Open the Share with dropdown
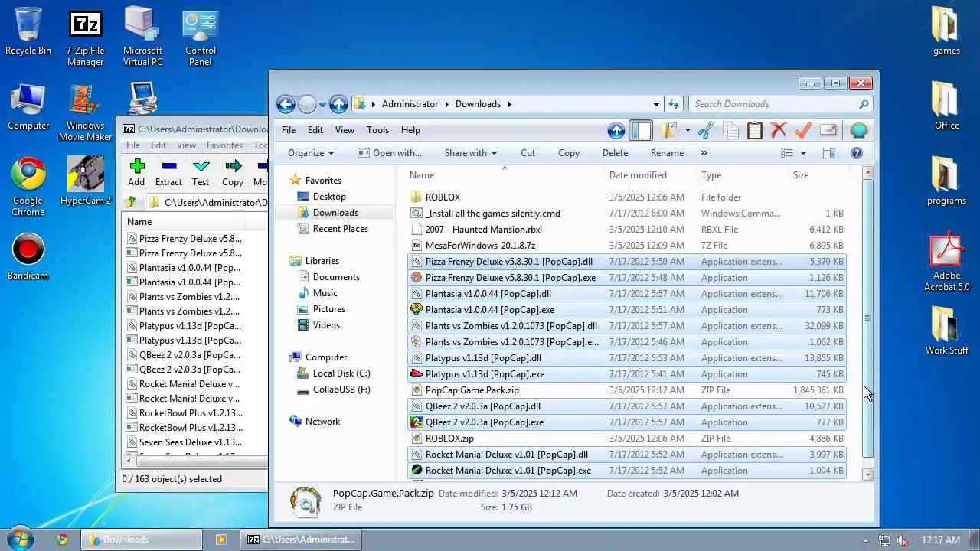Image resolution: width=980 pixels, height=551 pixels. pos(470,153)
